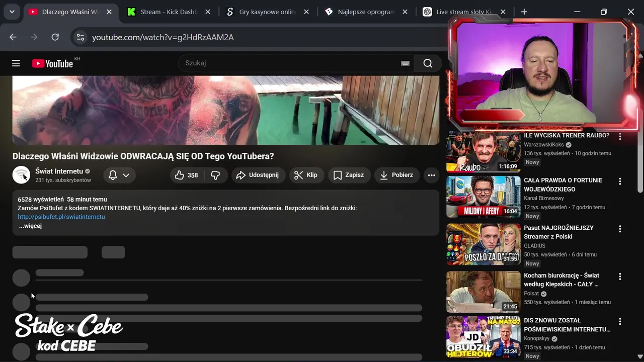Viewport: 644px width, 362px height.
Task: Open Konopskyy channel name
Action: coord(537,339)
